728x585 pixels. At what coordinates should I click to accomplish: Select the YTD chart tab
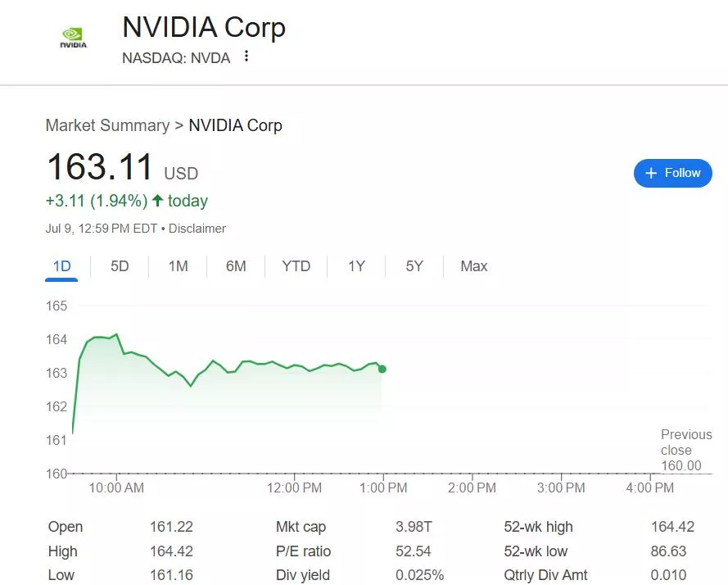coord(296,267)
